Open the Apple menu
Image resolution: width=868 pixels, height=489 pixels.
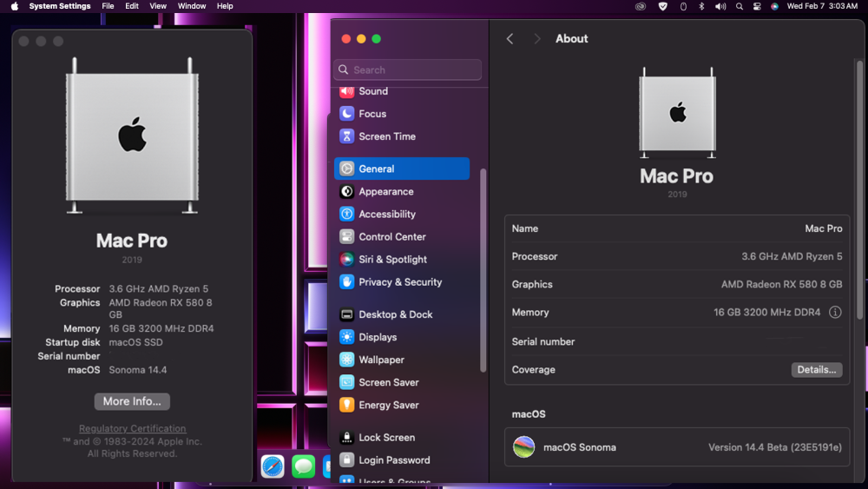pos(15,6)
